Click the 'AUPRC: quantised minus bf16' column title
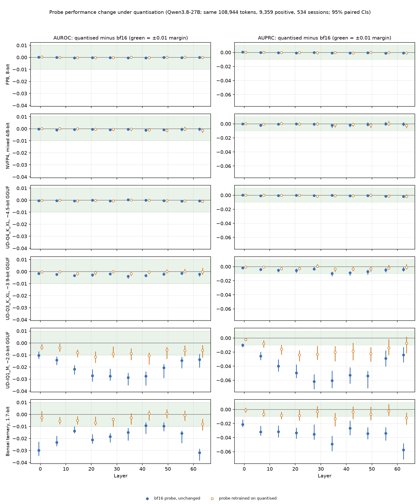Viewport: 420px width, 504px height. 325,38
